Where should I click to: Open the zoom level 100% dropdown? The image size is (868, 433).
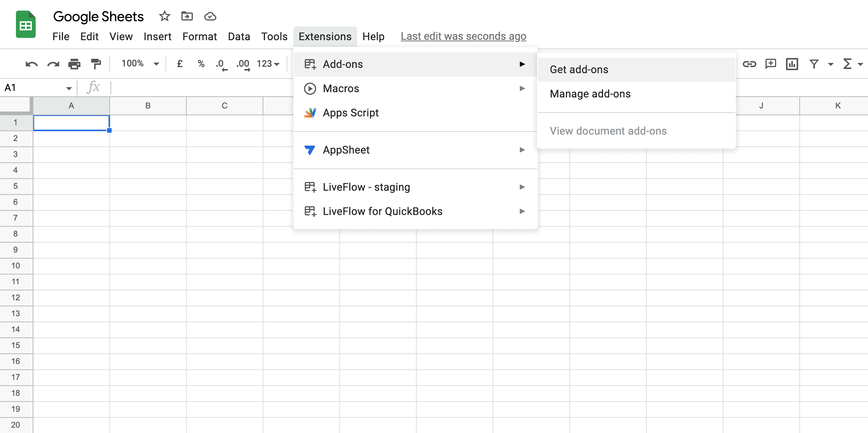pos(140,64)
